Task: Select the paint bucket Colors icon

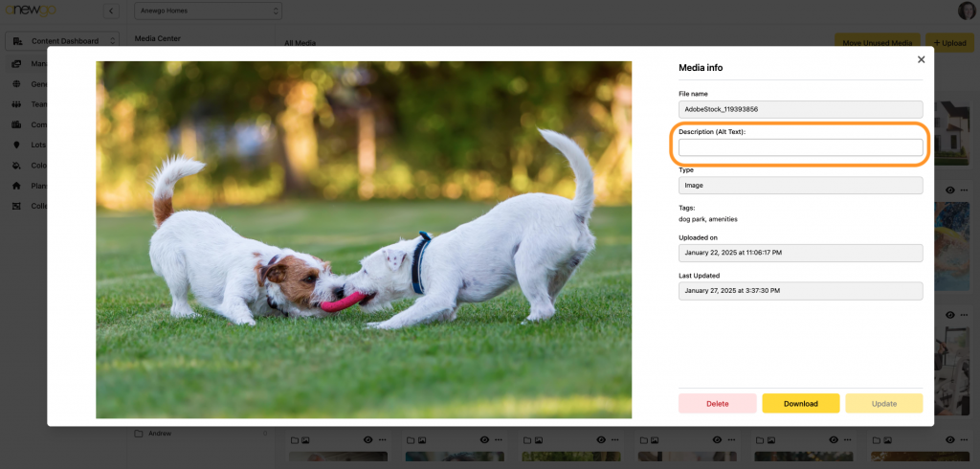Action: (x=16, y=165)
